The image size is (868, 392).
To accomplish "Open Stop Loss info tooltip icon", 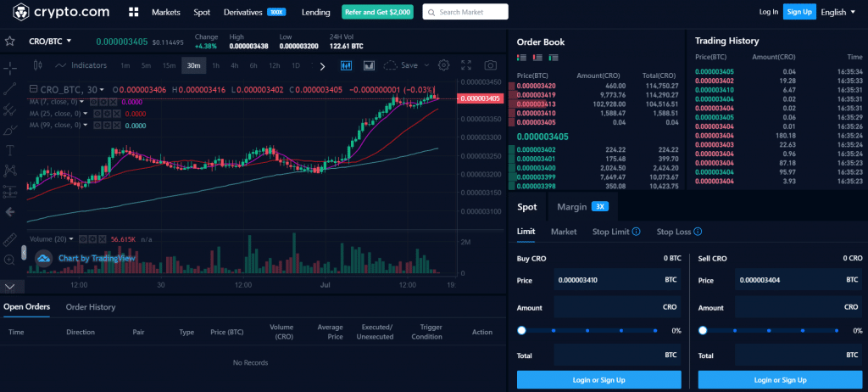I will 698,232.
